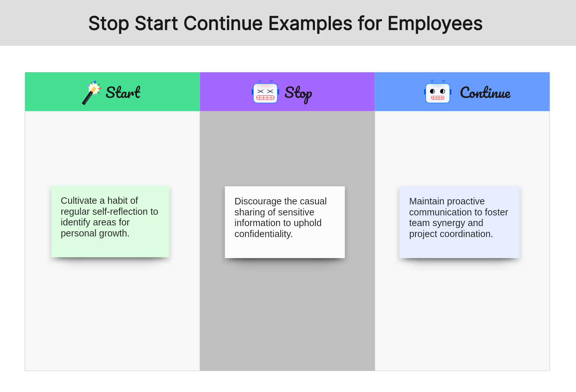576x392 pixels.
Task: Select the purple Stop column header
Action: [x=287, y=92]
